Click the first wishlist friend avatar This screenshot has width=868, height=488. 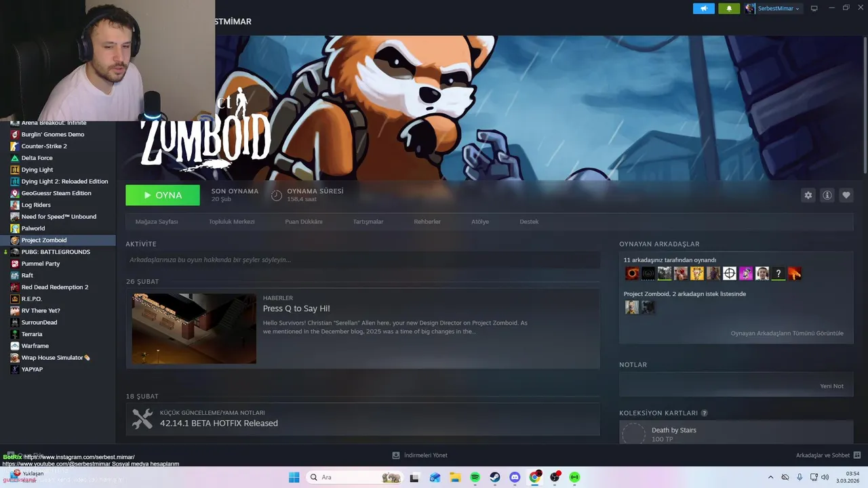[x=631, y=308]
